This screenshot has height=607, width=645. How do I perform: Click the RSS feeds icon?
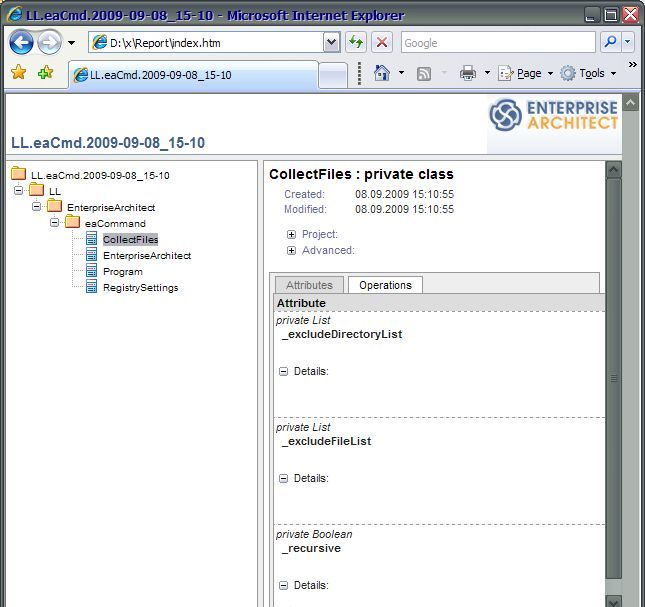(x=424, y=74)
